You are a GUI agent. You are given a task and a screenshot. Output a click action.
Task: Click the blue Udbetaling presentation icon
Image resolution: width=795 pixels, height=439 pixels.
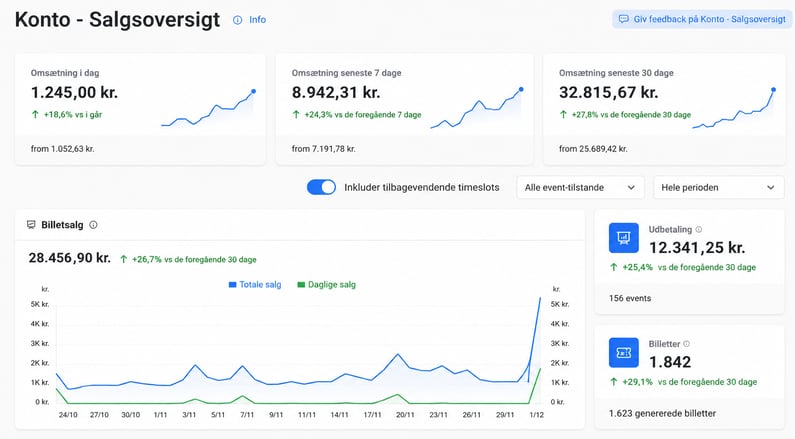tap(624, 238)
